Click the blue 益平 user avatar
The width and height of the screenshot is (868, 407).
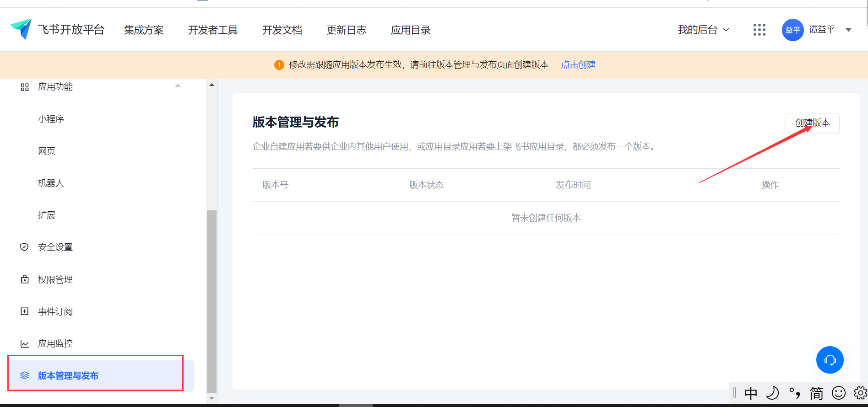point(792,30)
